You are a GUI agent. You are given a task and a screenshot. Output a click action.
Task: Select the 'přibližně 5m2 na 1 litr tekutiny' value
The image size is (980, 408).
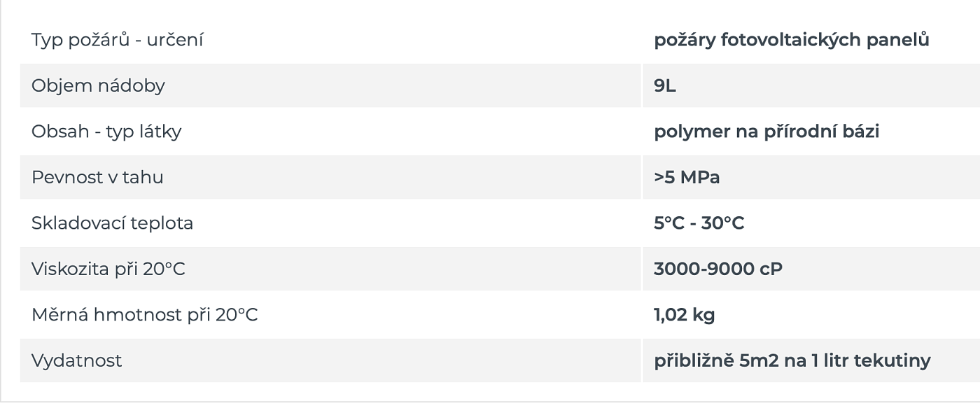point(792,360)
